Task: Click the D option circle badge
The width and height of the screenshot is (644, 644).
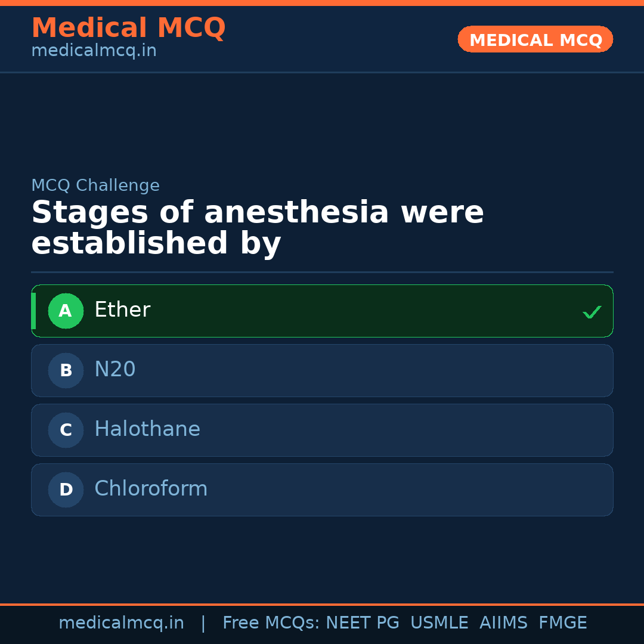Action: 66,490
